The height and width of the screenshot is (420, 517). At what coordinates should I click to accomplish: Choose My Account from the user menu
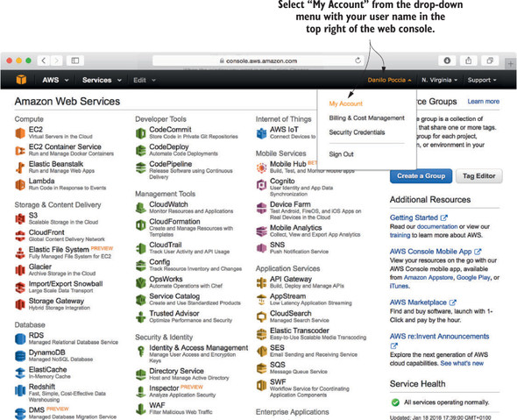coord(345,103)
